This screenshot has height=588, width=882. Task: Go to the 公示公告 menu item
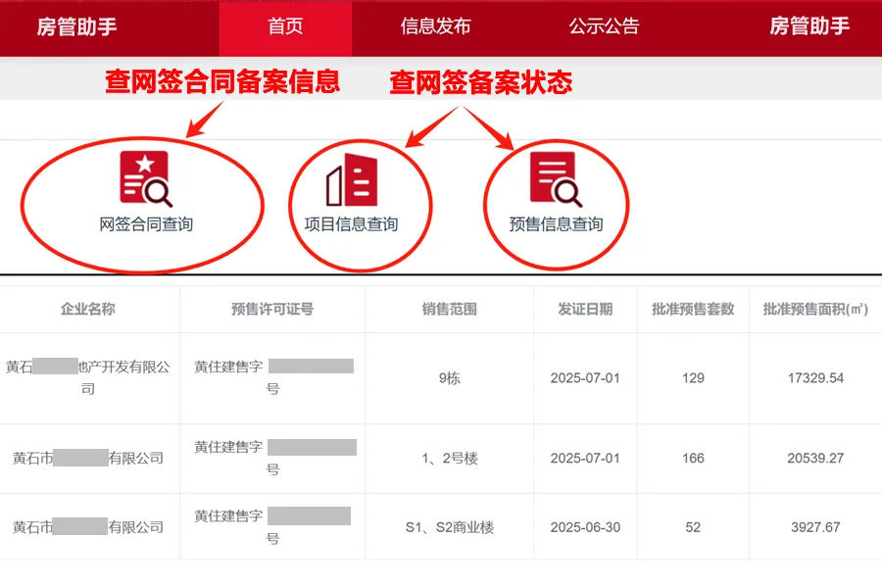[604, 27]
